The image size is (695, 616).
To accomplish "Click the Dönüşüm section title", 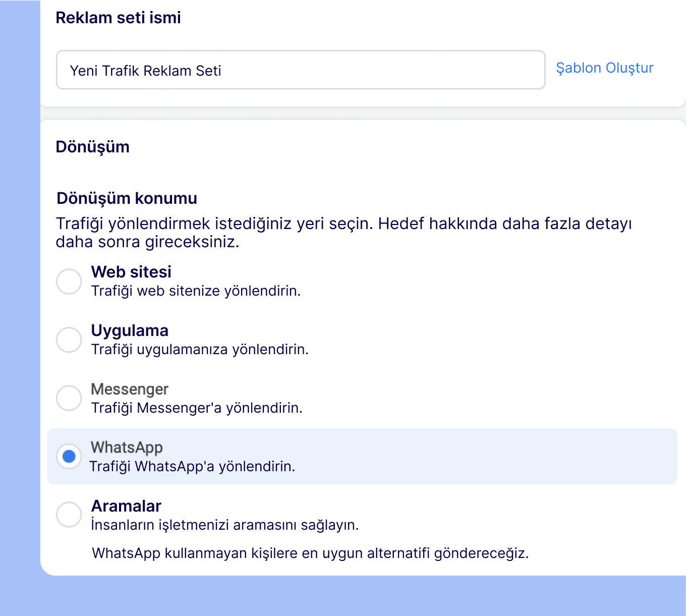I will click(93, 147).
